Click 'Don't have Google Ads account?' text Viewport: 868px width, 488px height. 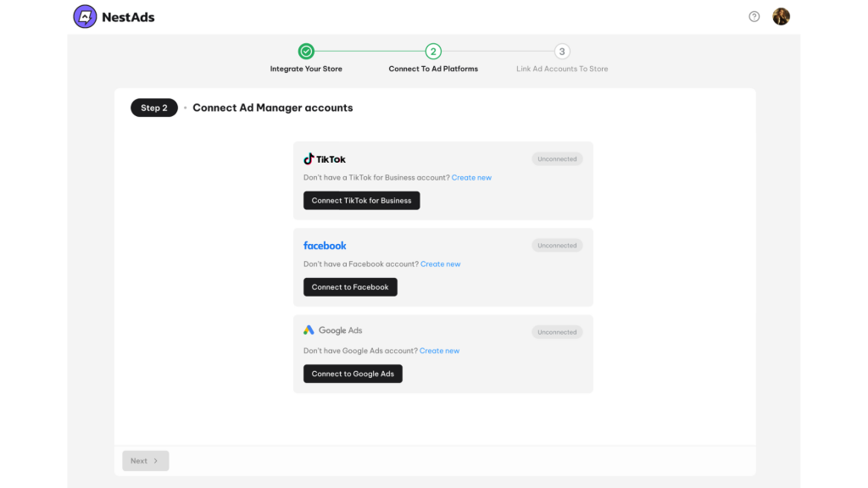360,351
